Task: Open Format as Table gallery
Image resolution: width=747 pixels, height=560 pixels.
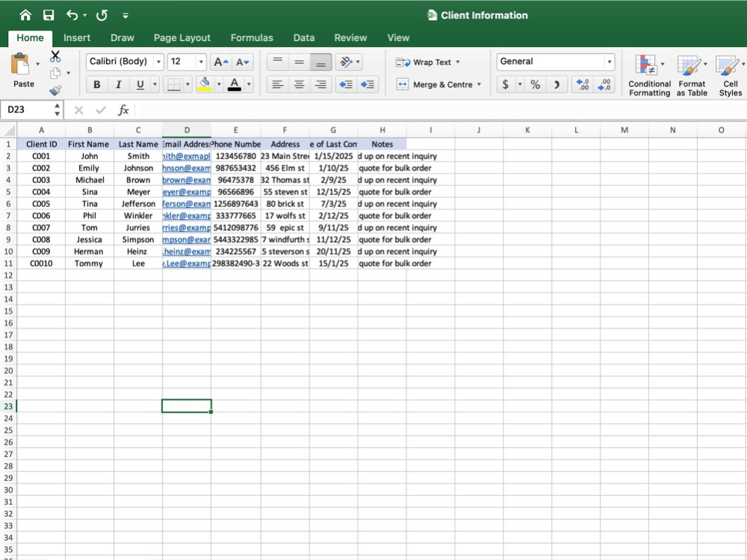Action: [x=692, y=75]
